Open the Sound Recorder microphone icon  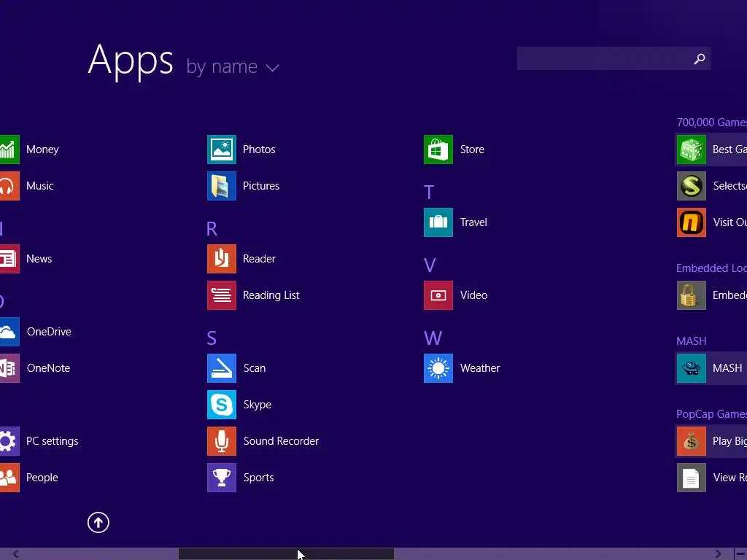tap(222, 441)
